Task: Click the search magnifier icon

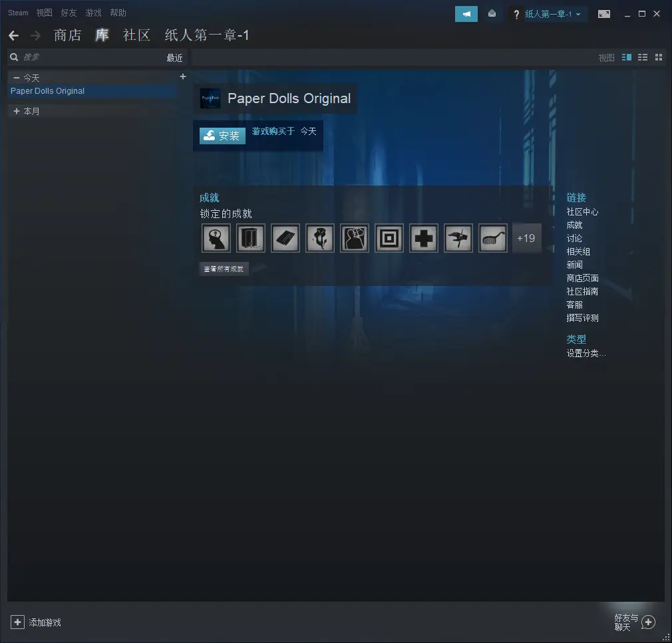Action: (14, 57)
